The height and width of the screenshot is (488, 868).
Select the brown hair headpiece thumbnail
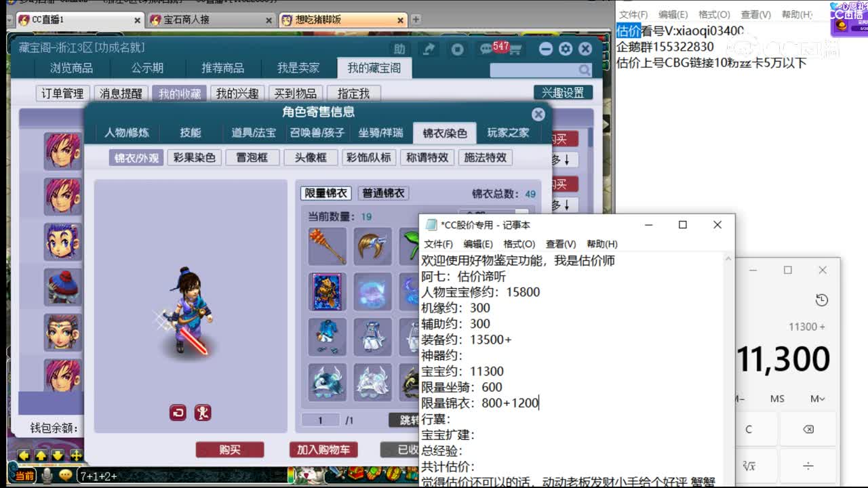coord(372,246)
